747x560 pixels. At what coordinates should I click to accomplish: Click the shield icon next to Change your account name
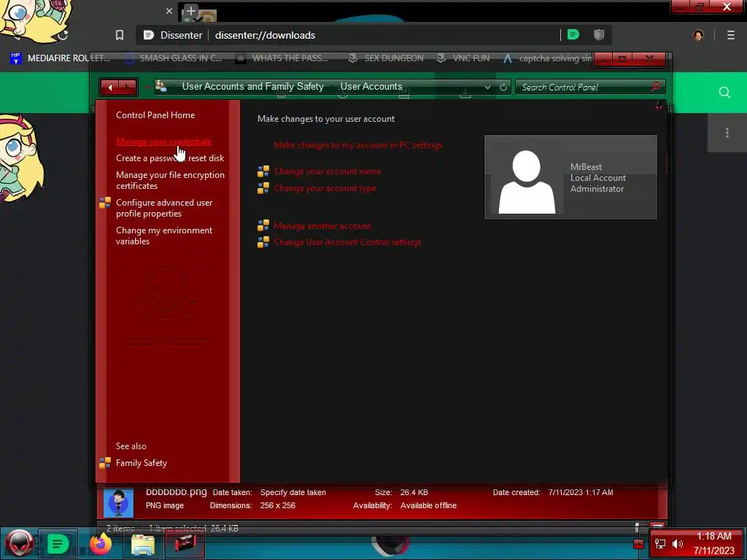point(263,171)
